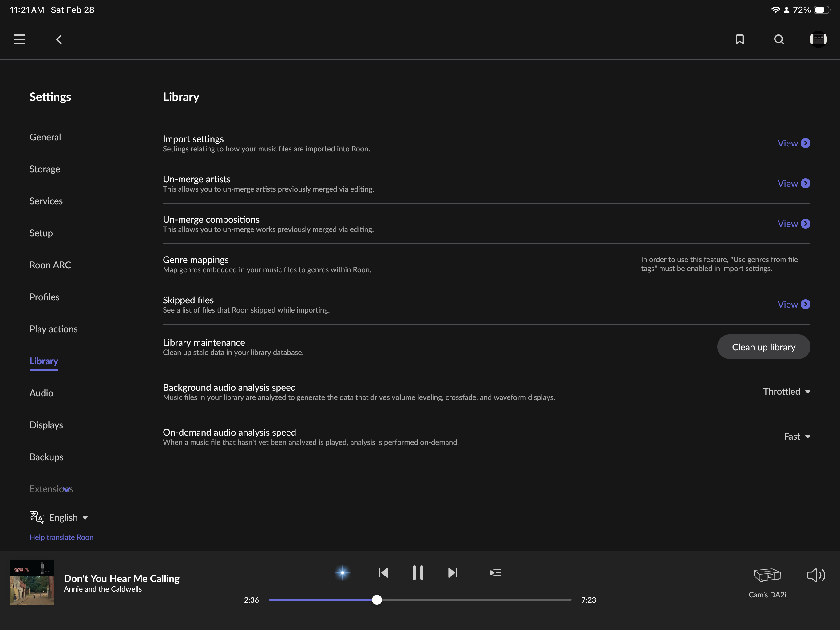Go to the previous track

383,572
